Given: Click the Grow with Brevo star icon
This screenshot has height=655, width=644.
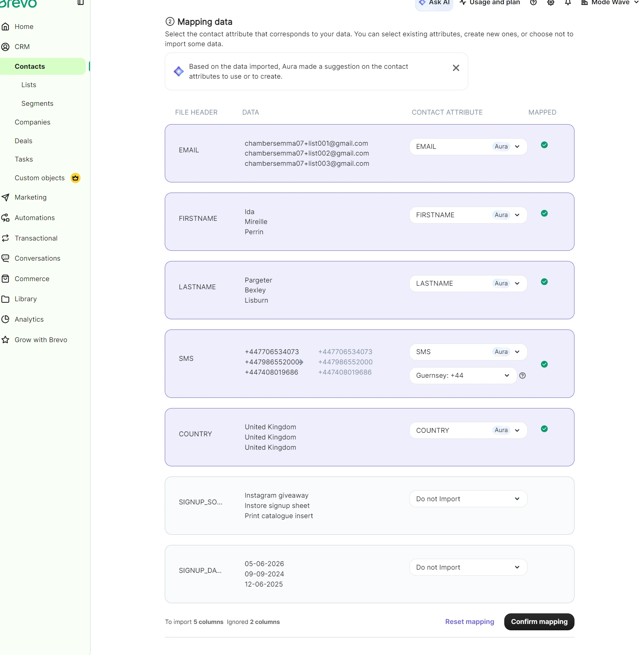Looking at the screenshot, I should 5,340.
